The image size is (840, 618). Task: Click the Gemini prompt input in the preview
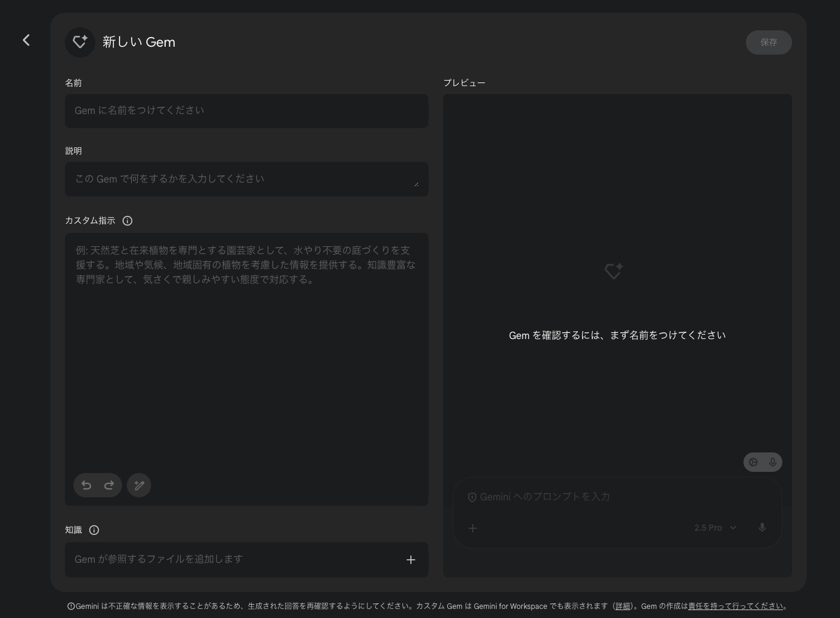tap(607, 497)
